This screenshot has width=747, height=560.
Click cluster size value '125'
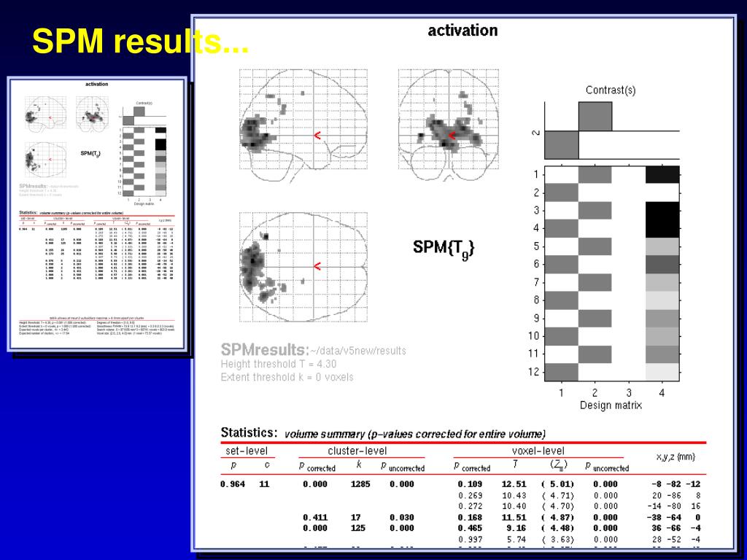[x=357, y=528]
